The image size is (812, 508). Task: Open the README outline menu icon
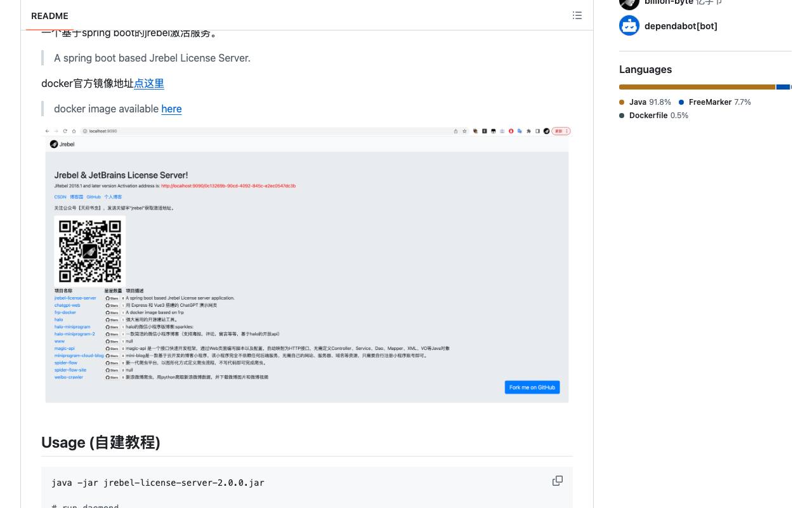click(x=577, y=15)
